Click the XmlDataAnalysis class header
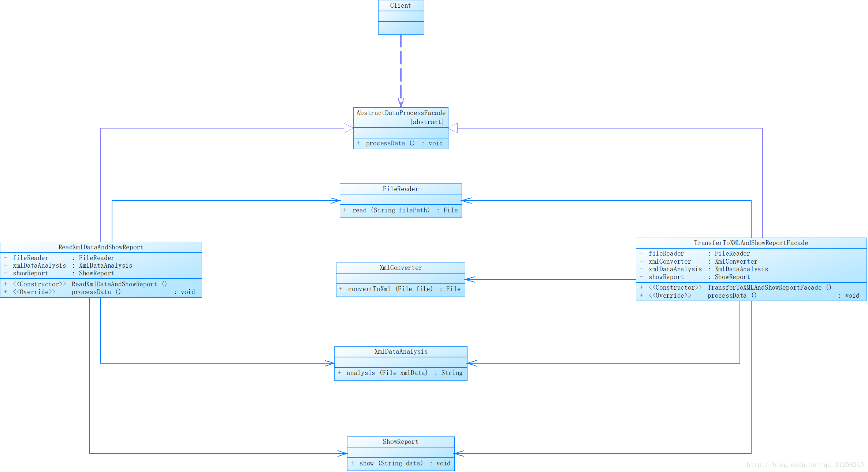 pos(401,352)
